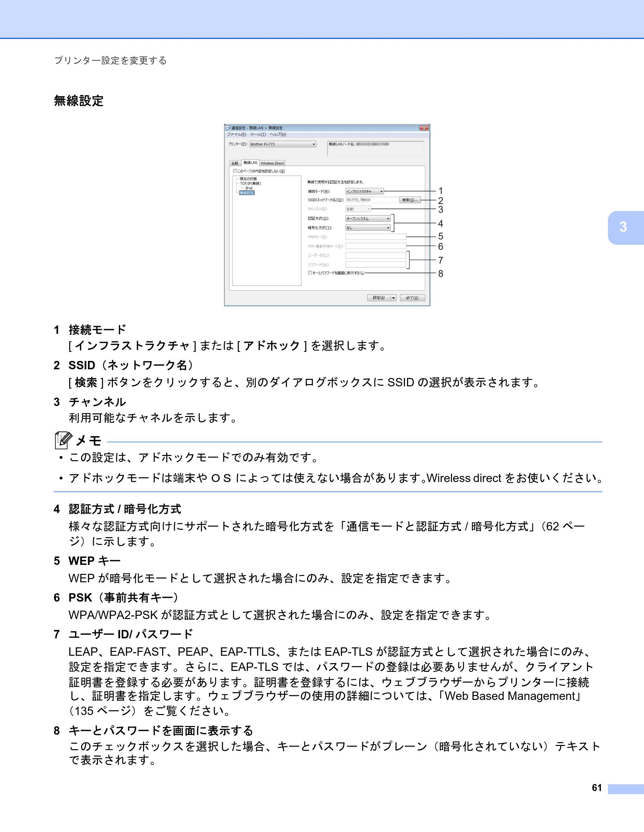
Task: Click the 検索(S)... button
Action: 410,200
